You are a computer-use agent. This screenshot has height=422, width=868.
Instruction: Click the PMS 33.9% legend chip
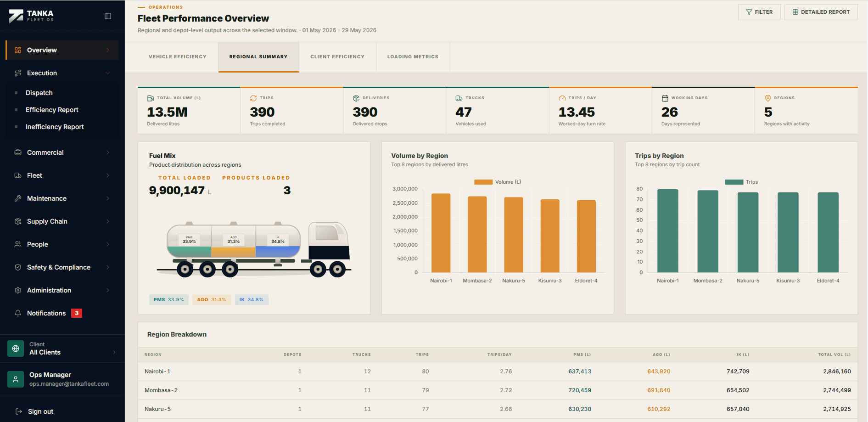tap(168, 299)
